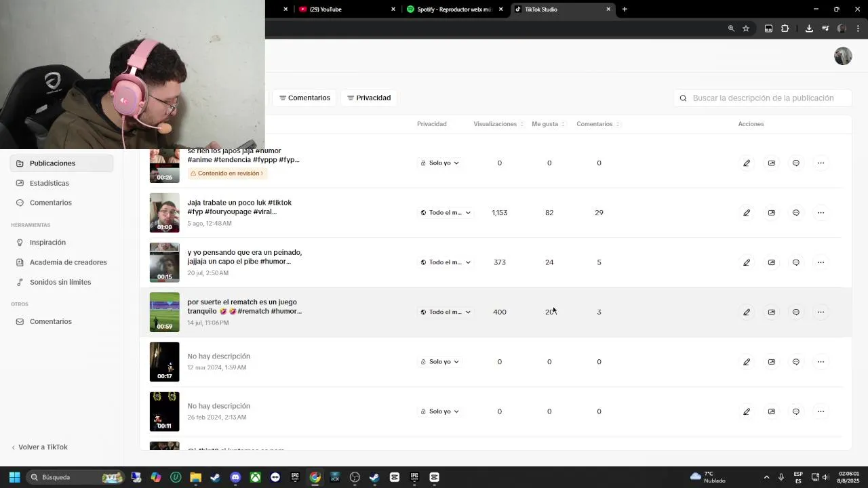Click the post description search field

(763, 98)
